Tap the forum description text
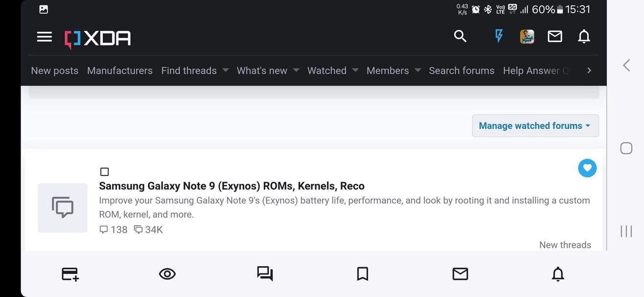This screenshot has width=644, height=297. (x=345, y=207)
